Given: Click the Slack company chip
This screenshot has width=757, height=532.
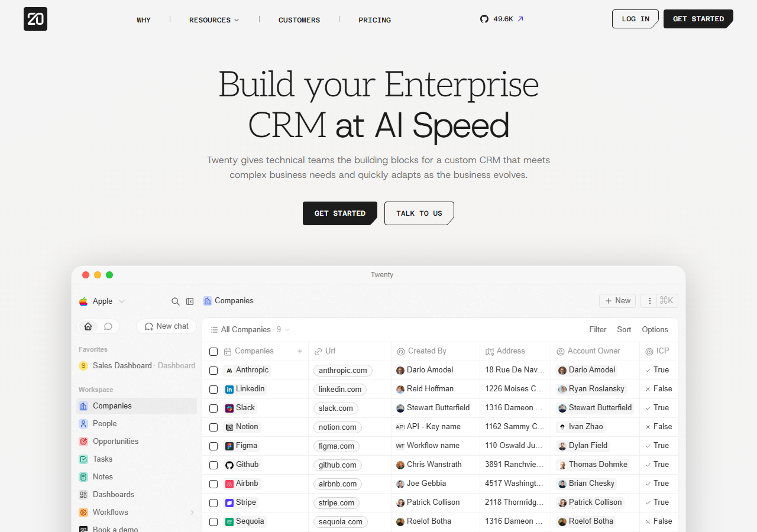Looking at the screenshot, I should [240, 408].
